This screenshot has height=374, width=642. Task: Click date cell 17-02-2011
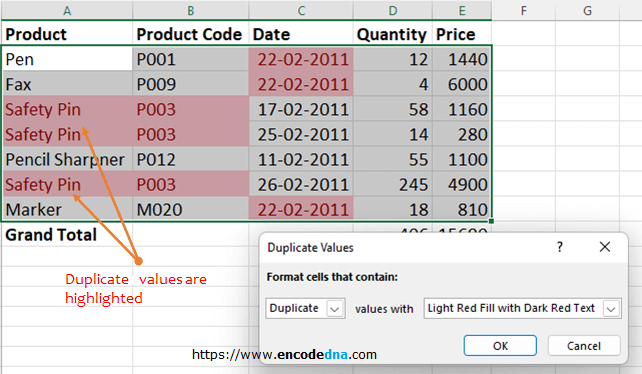(301, 109)
